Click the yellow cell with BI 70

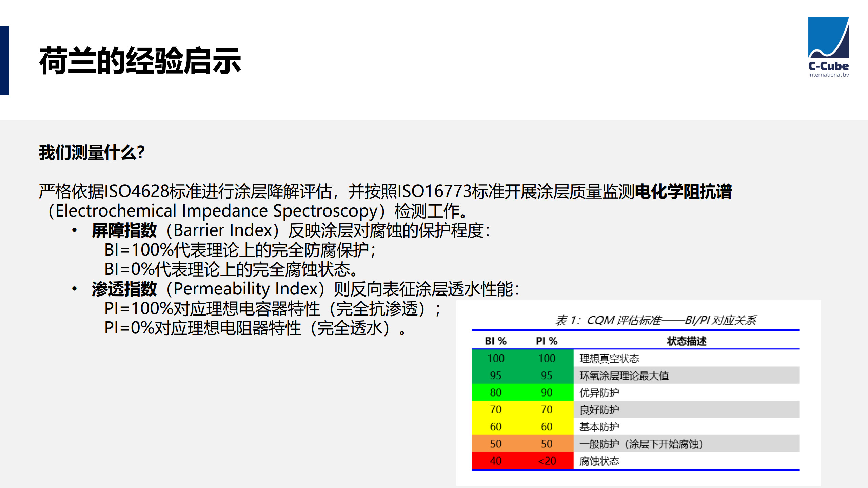[x=495, y=409]
